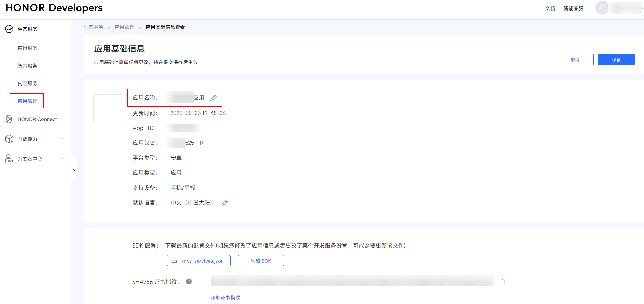644x304 pixels.
Task: Click the SHA256 fingerprint value field
Action: [352, 281]
